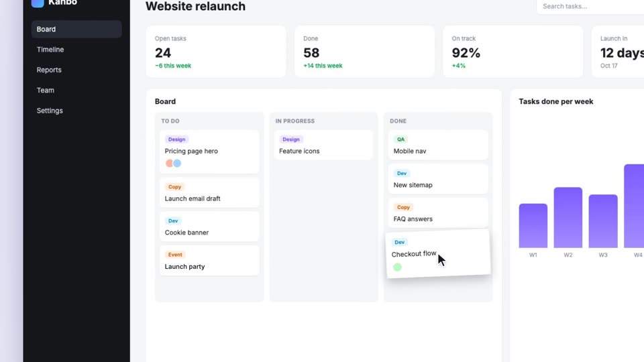The height and width of the screenshot is (362, 644).
Task: Open the Feature icons task card
Action: point(323,145)
